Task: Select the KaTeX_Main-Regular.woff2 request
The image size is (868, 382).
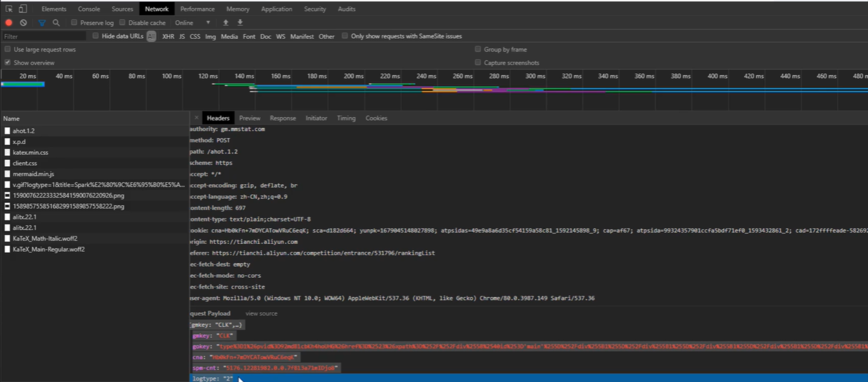Action: point(95,249)
